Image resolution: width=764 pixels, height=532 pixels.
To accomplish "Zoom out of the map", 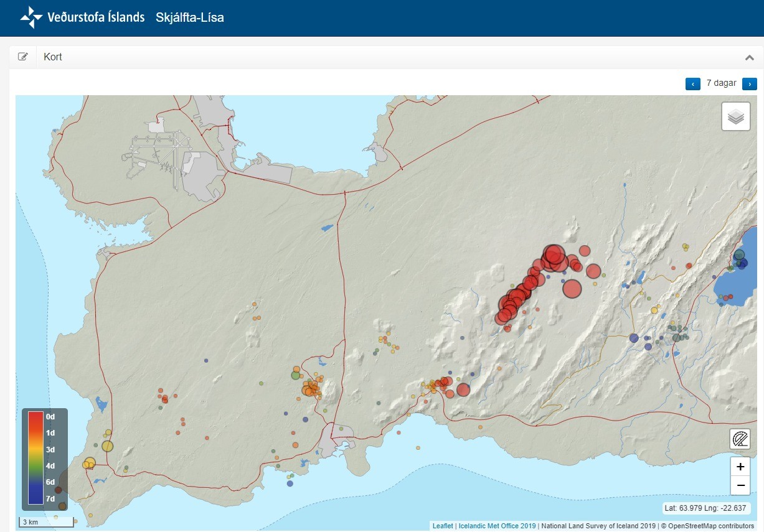I will click(x=740, y=485).
